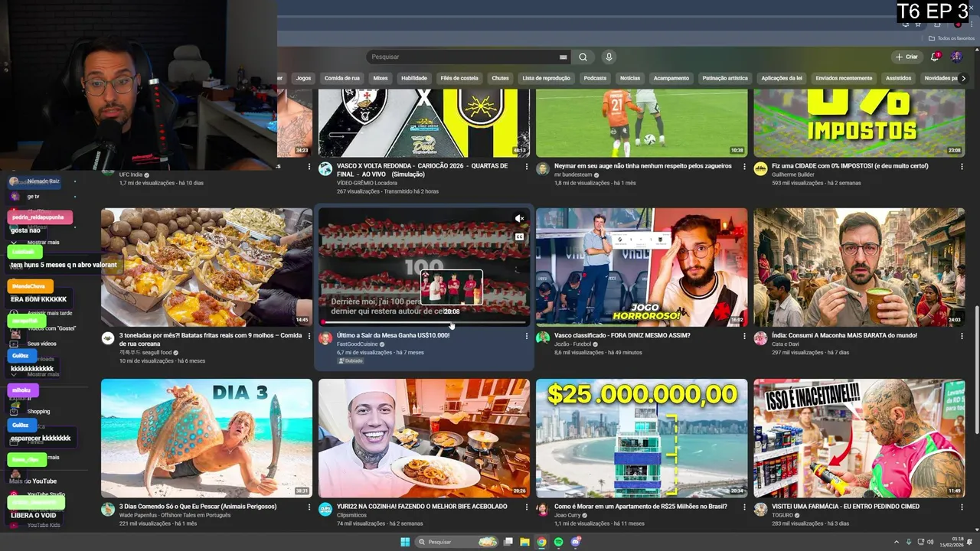Open the $25.000.000,00 apartment thumbnail
The image size is (980, 551).
642,438
